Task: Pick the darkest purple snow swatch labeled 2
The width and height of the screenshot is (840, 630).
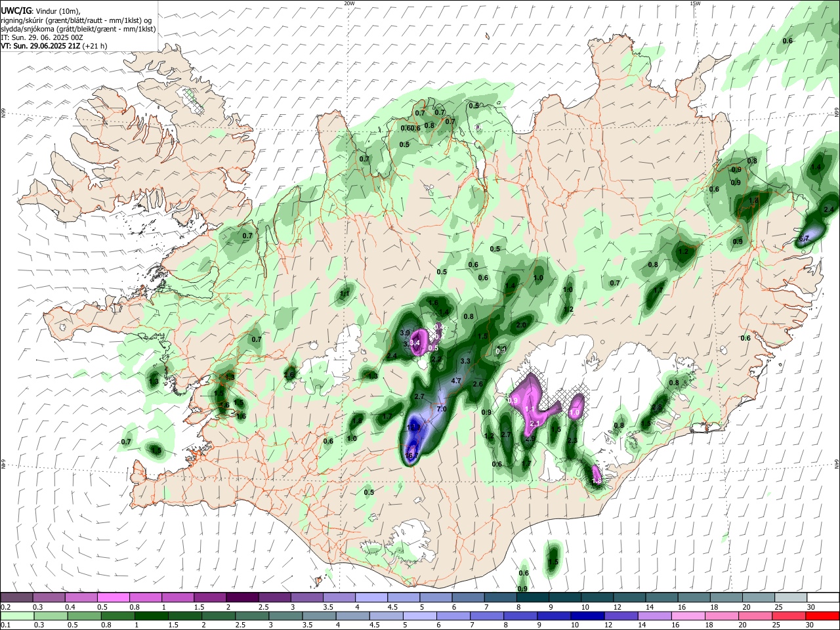Action: pyautogui.click(x=242, y=597)
